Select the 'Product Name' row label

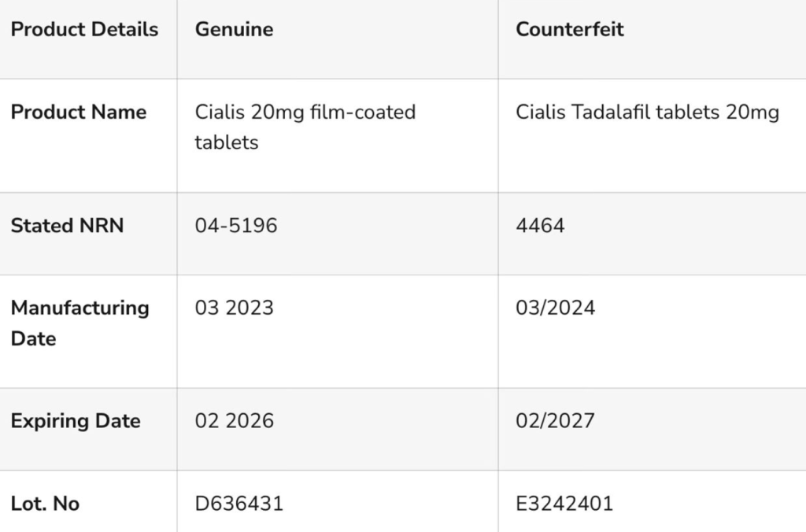coord(79,112)
